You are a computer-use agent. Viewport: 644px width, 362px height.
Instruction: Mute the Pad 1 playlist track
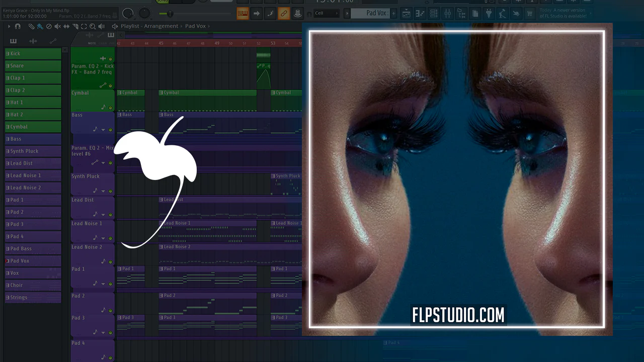click(110, 284)
